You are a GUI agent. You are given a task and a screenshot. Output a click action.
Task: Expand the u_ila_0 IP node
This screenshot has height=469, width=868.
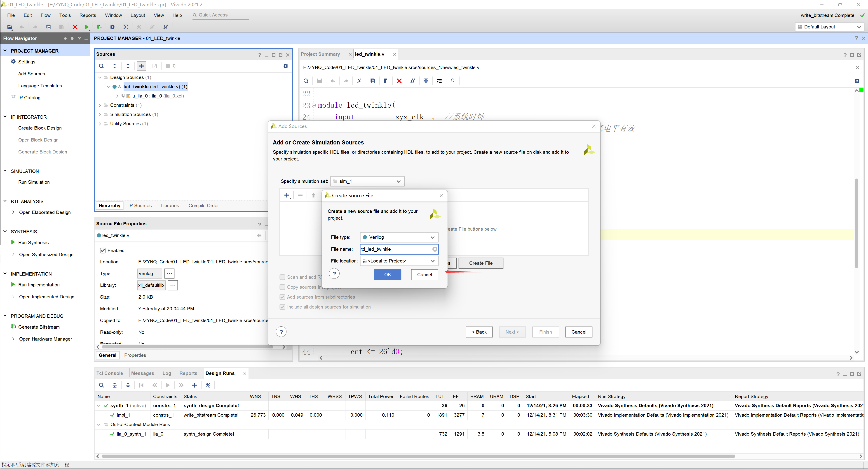tap(117, 96)
